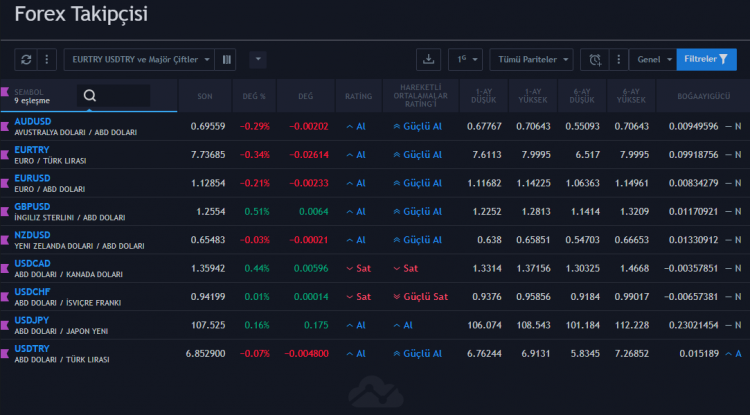Toggle the flag on the EURTRY row
This screenshot has width=750, height=415.
[5, 155]
